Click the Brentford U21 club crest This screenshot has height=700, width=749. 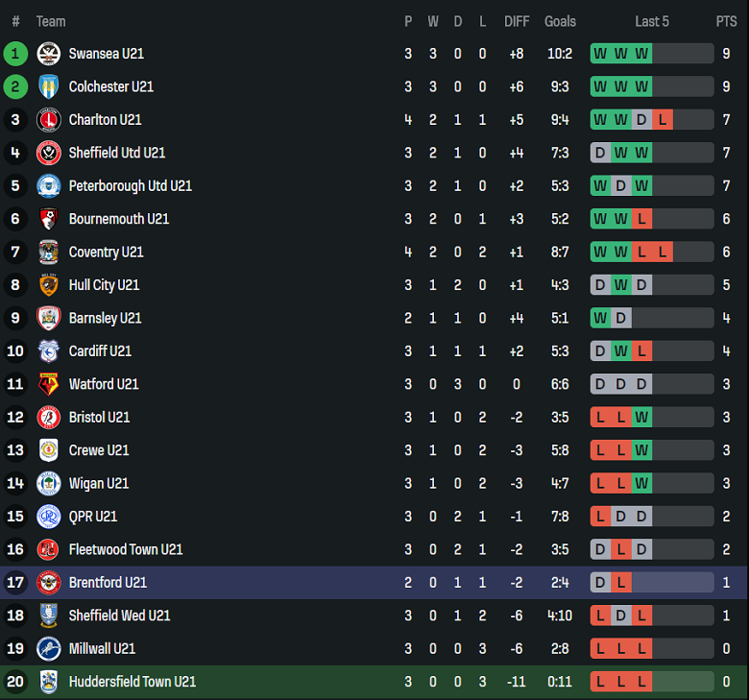[x=48, y=582]
